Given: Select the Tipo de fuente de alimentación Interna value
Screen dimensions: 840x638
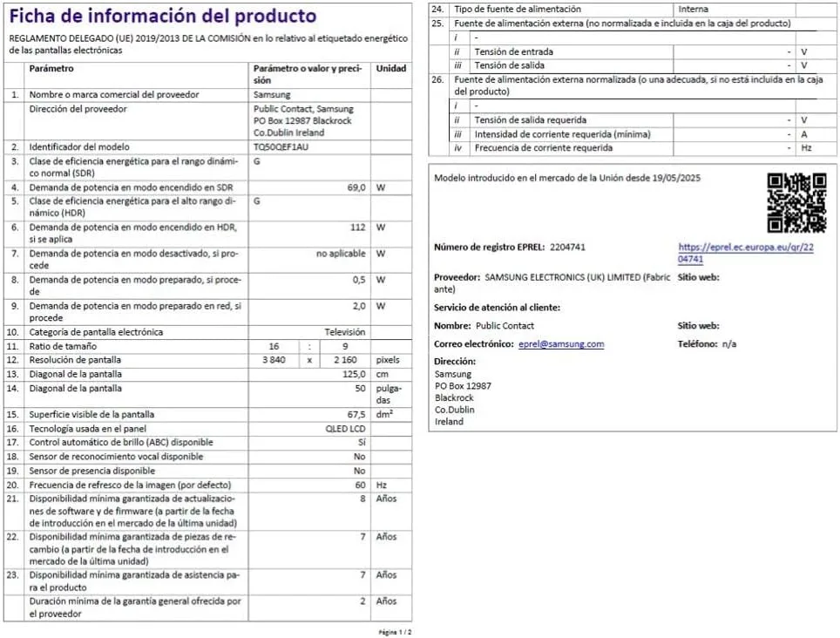Looking at the screenshot, I should [x=694, y=9].
